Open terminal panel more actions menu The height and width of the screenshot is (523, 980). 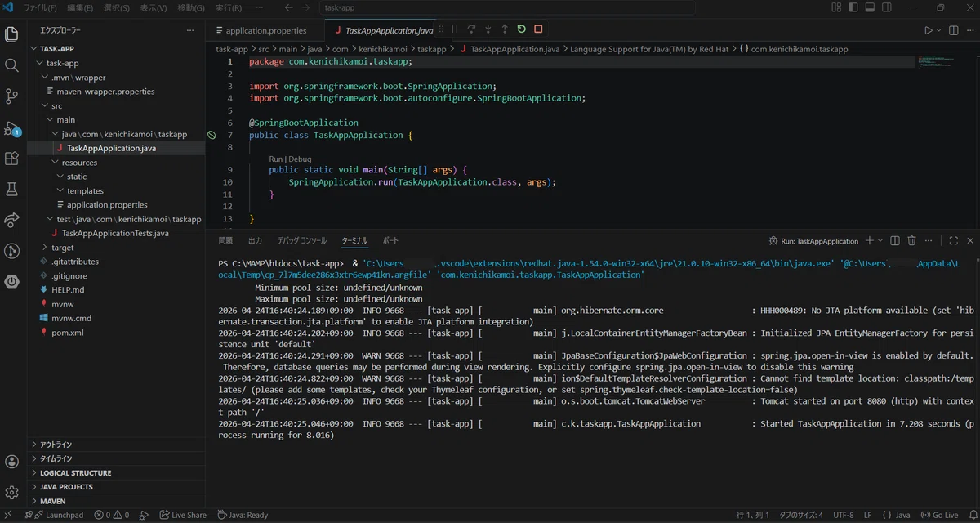tap(929, 240)
